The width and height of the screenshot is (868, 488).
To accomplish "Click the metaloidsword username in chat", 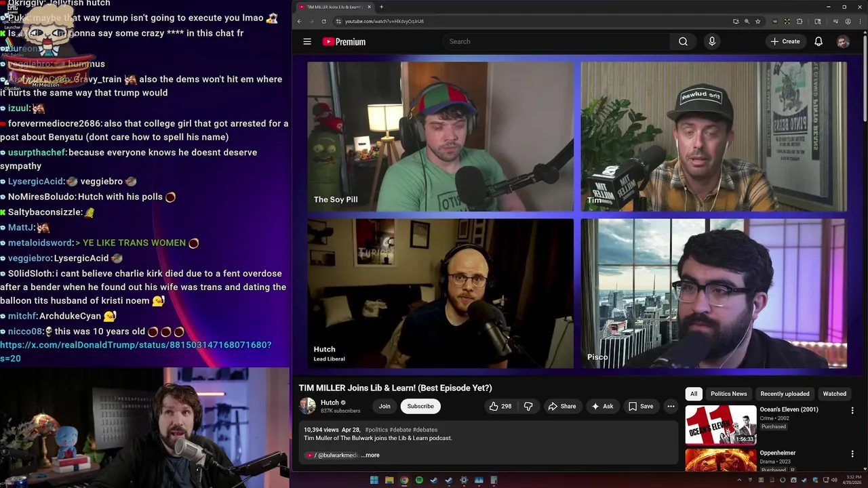I will tap(40, 243).
